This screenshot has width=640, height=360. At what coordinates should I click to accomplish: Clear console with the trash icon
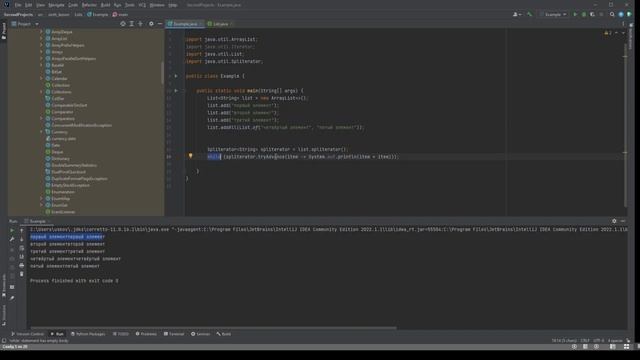pyautogui.click(x=22, y=274)
